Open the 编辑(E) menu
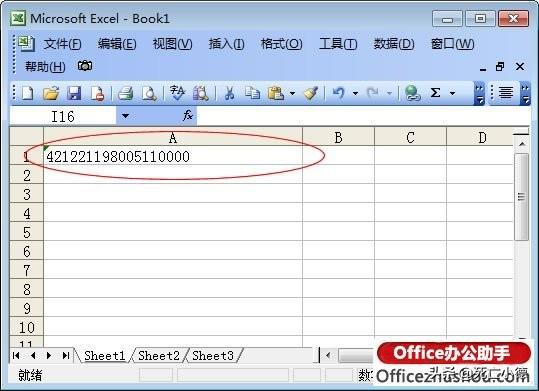The height and width of the screenshot is (391, 539). [117, 44]
